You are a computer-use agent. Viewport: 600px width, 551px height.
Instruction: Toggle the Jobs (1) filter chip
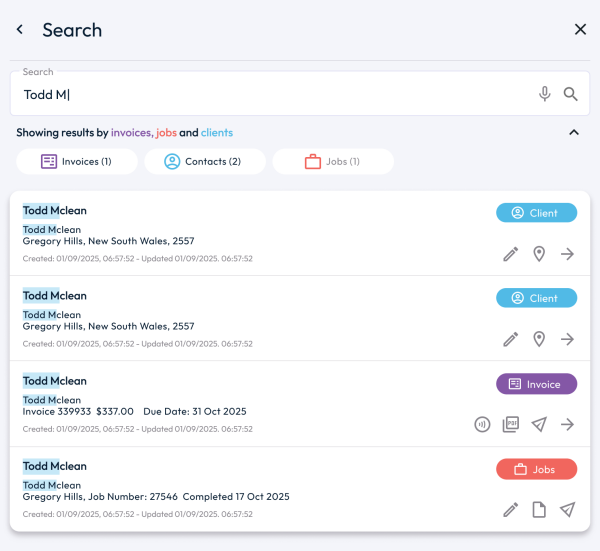(332, 161)
